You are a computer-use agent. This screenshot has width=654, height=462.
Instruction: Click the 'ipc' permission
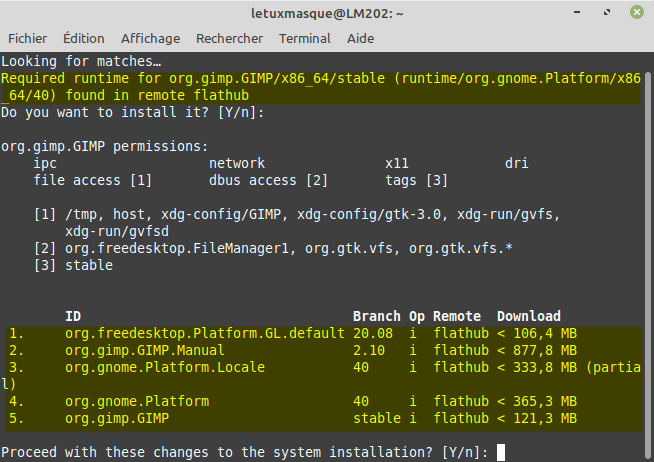coord(45,163)
